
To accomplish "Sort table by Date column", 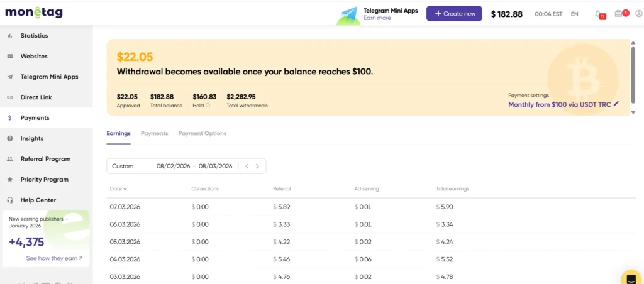I will tap(118, 188).
